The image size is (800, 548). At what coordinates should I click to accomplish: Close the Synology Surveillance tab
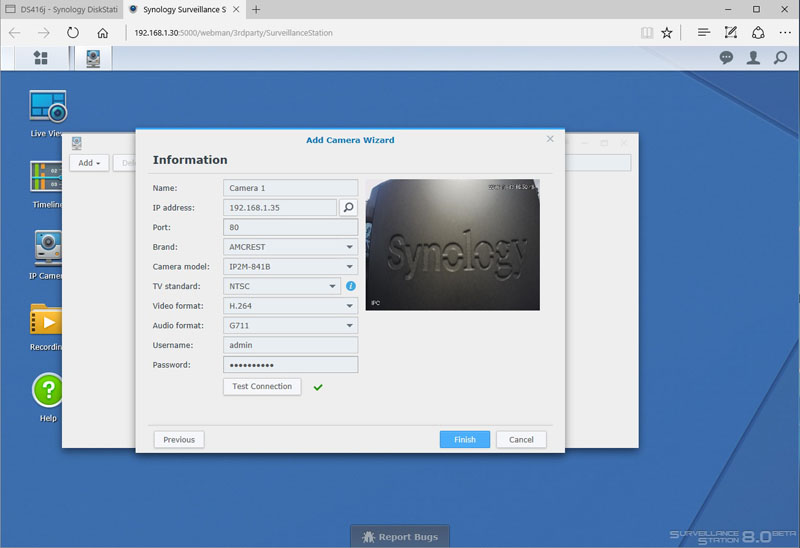[236, 9]
